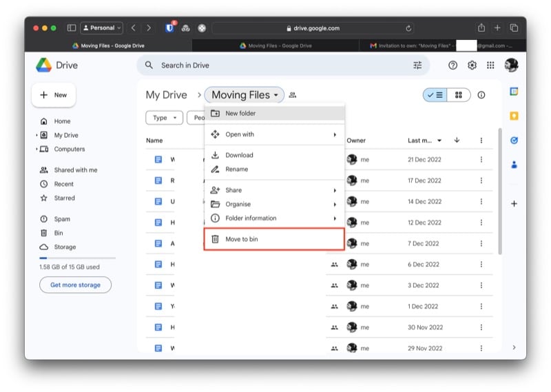Expand the Computers tree arrow

(37, 149)
